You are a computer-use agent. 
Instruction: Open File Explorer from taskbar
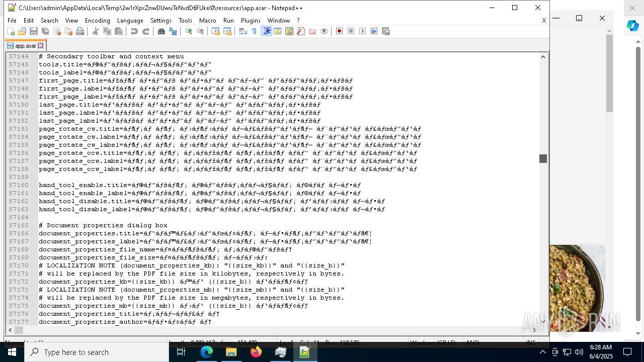coord(231,352)
